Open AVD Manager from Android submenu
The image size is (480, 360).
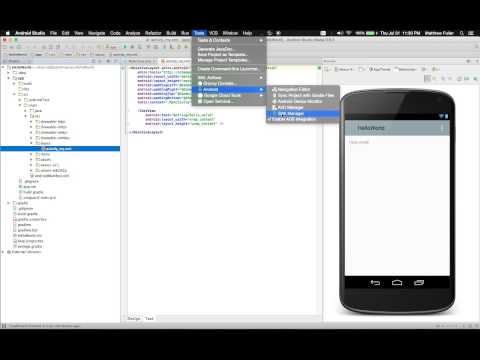[303, 108]
